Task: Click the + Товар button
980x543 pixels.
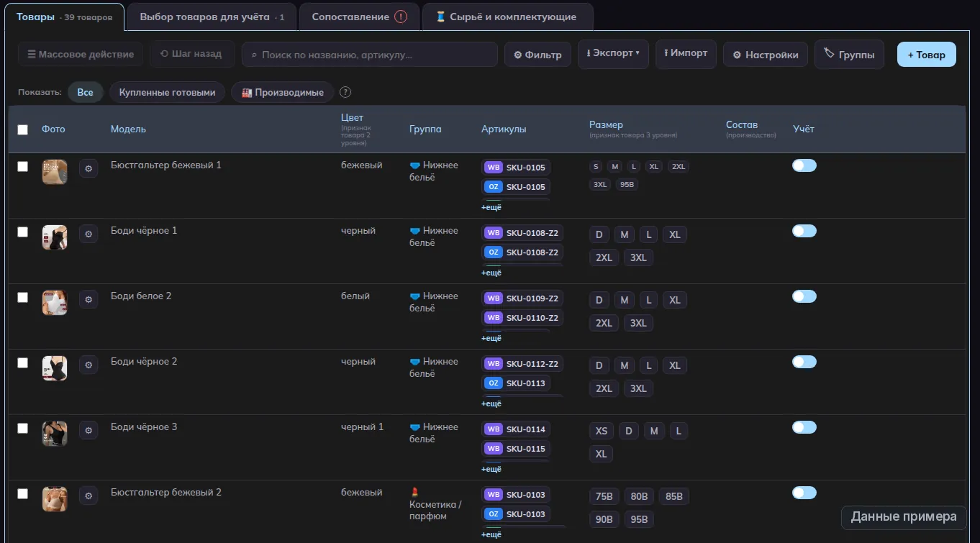Action: click(927, 55)
